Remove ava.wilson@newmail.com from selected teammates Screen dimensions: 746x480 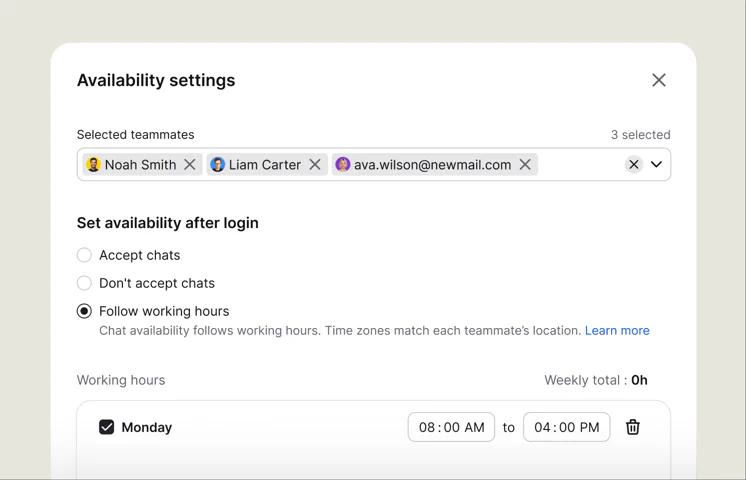(x=525, y=165)
